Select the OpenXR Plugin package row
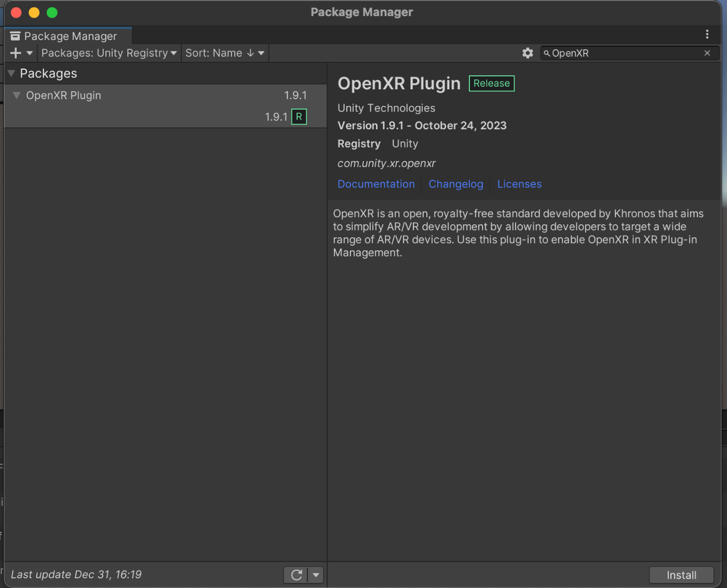Viewport: 727px width, 588px height. [165, 96]
